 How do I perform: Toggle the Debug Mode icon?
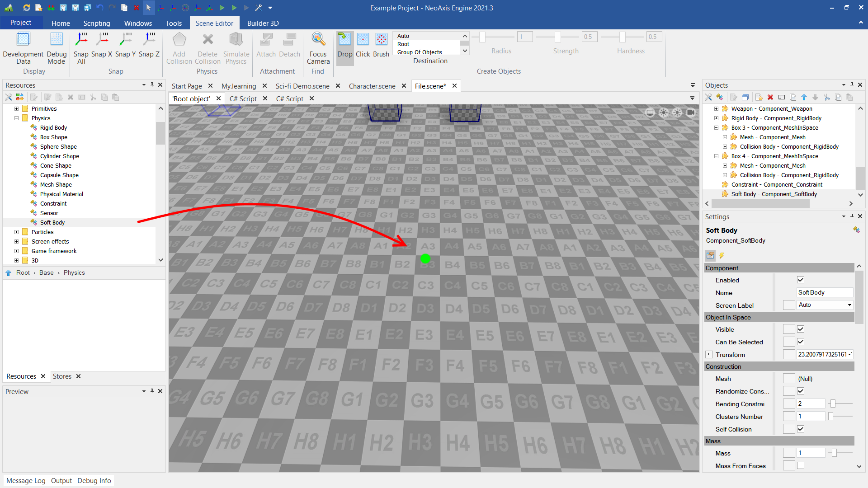coord(57,40)
